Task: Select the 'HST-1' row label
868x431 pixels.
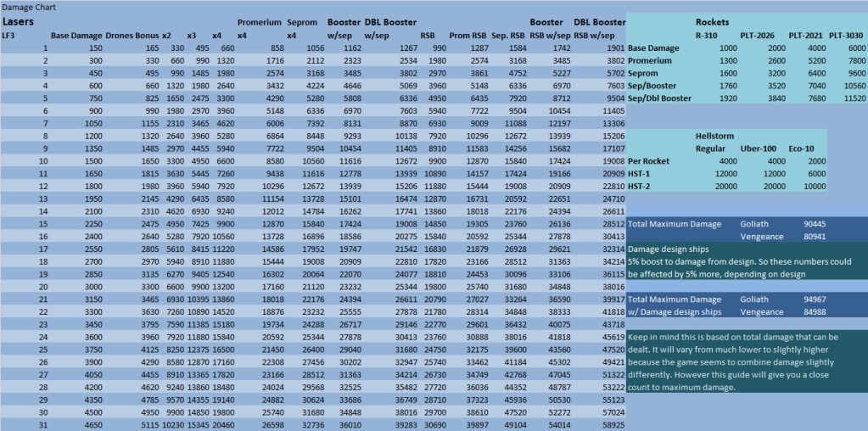Action: pos(640,174)
